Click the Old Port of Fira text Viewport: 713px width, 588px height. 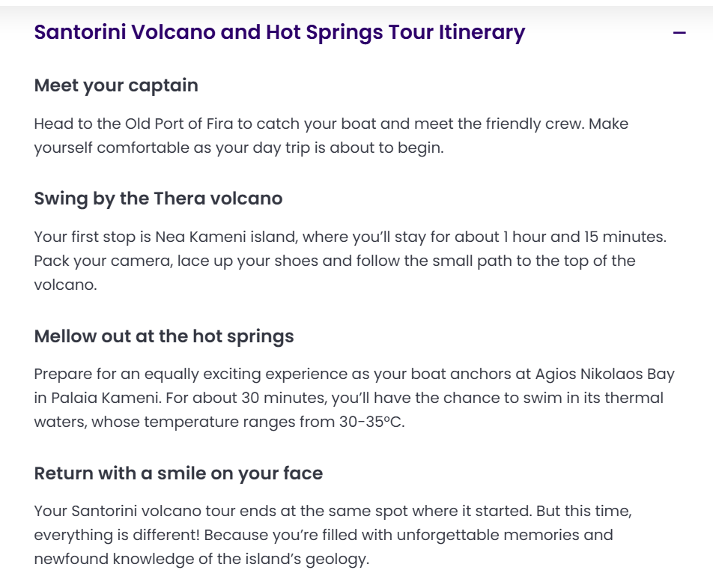click(179, 124)
